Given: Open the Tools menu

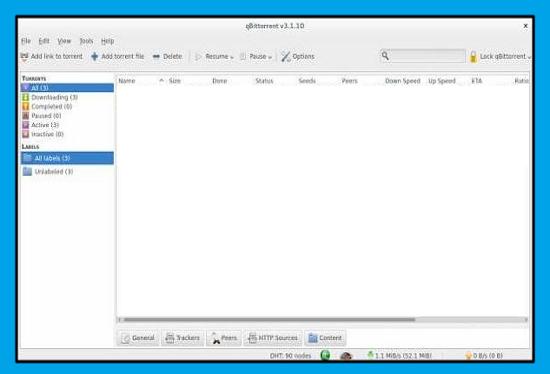Looking at the screenshot, I should [x=86, y=41].
